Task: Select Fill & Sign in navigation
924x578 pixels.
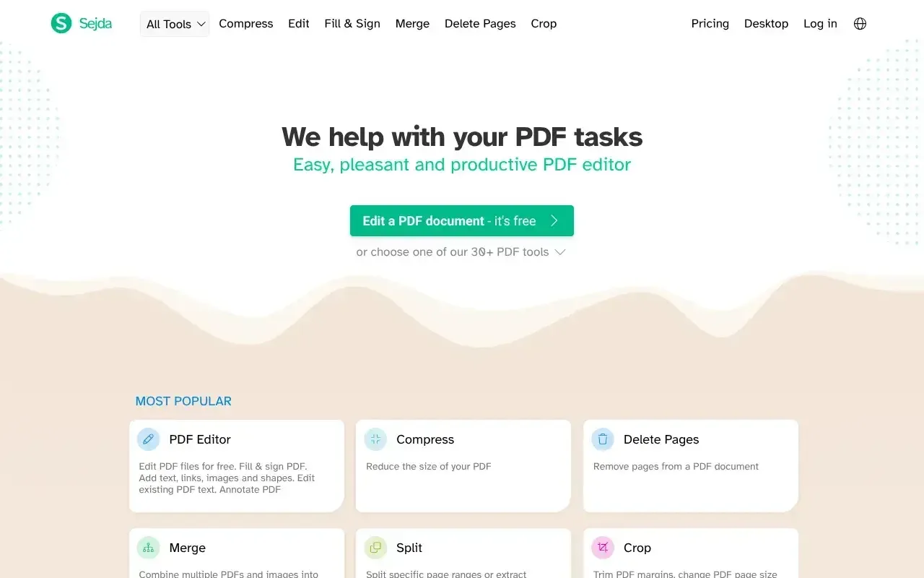Action: [x=352, y=24]
